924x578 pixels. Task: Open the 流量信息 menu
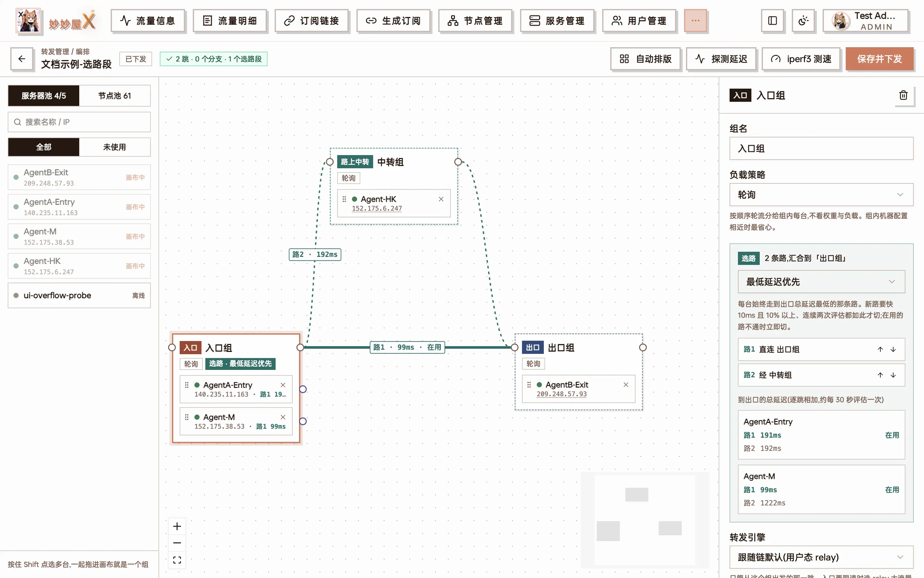coord(148,21)
